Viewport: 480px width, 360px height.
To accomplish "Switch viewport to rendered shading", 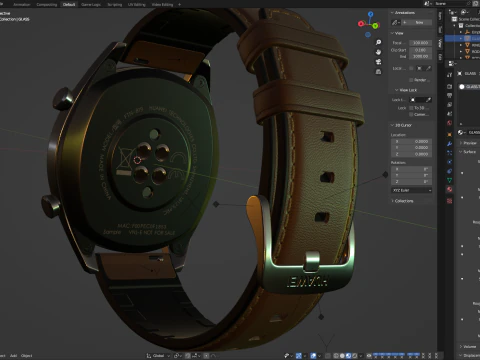I will (355, 356).
